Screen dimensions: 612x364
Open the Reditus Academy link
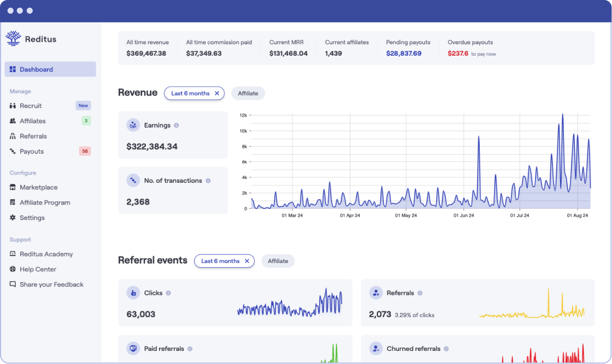[46, 254]
